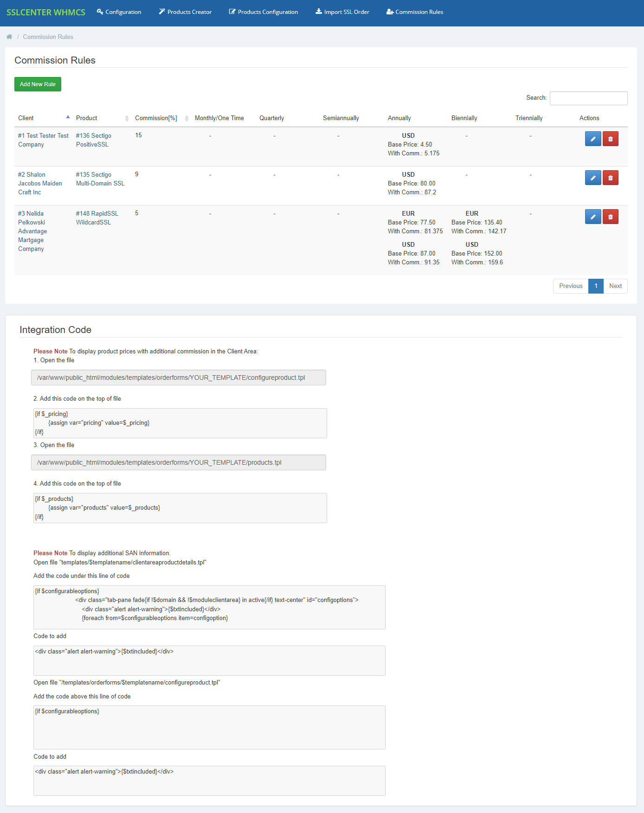Click 'With Comm.: 142.17' biennial EUR price
Image resolution: width=644 pixels, height=813 pixels.
[x=479, y=231]
